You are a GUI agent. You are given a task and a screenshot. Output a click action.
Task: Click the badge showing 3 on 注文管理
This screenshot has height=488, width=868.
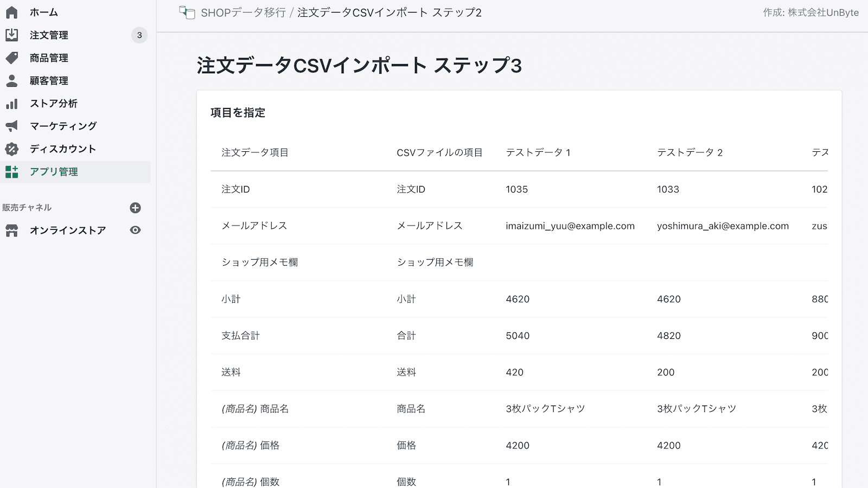(x=140, y=35)
